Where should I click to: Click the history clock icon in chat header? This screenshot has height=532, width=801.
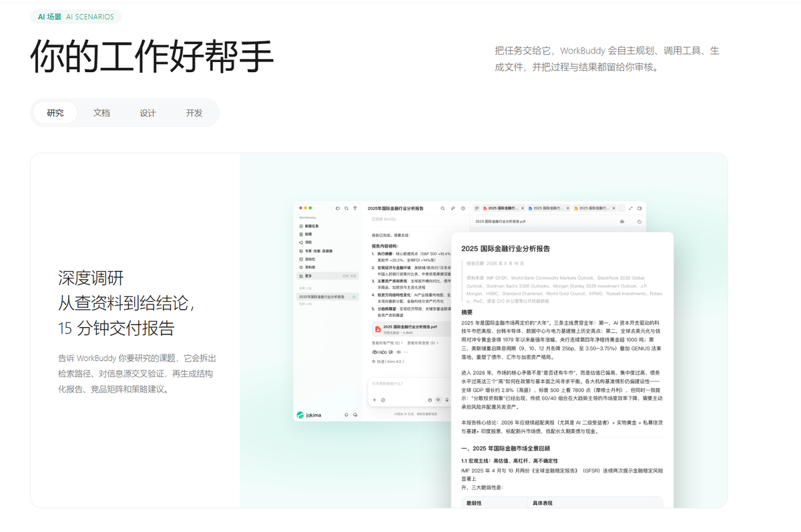[463, 208]
